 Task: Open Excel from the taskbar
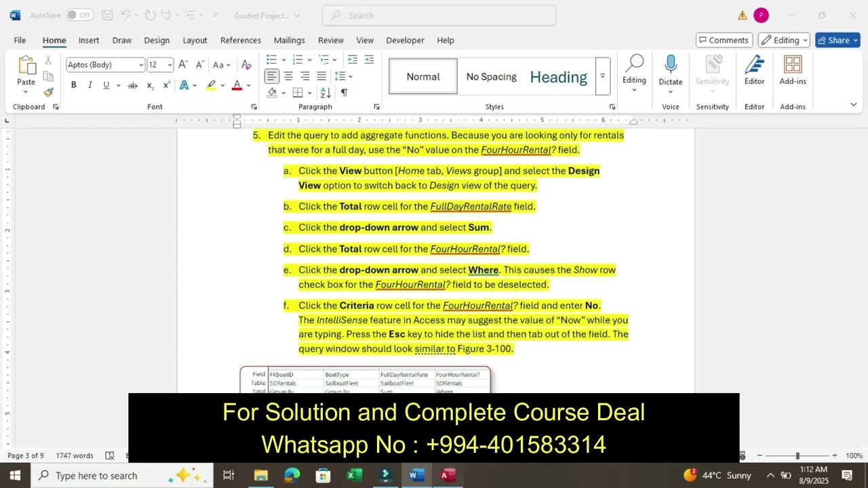[x=355, y=475]
